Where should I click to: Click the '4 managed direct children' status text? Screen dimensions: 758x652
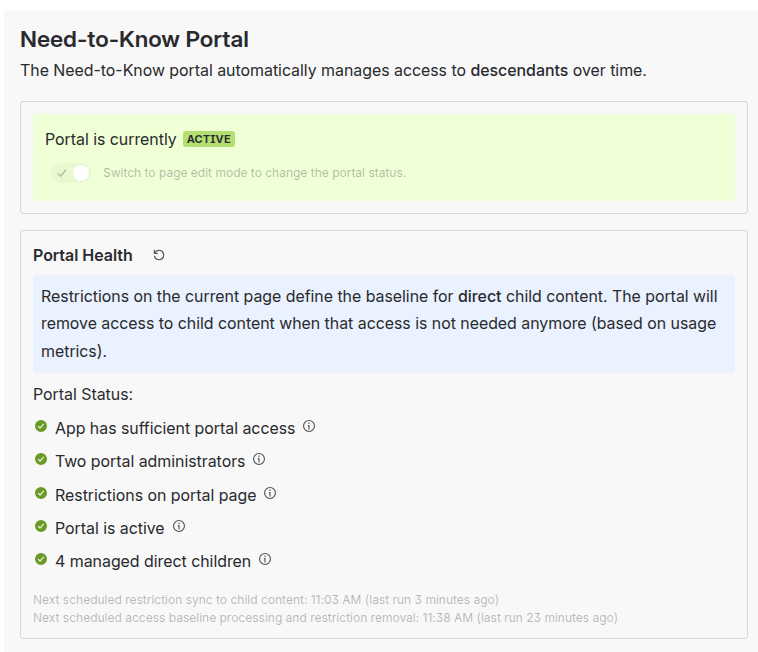153,561
